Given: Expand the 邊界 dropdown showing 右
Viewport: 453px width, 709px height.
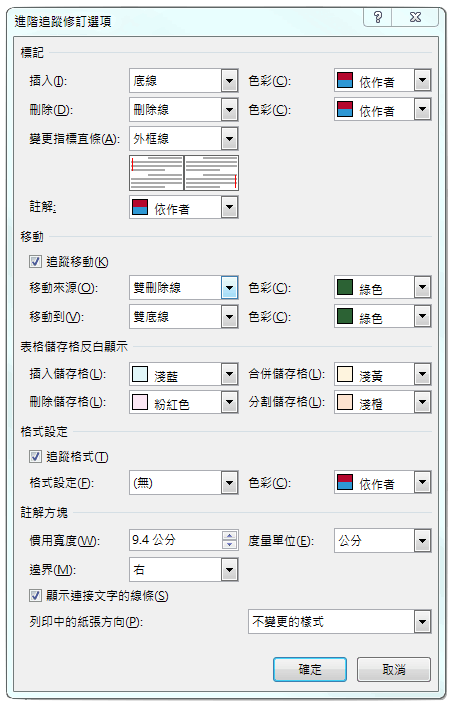Looking at the screenshot, I should pos(184,569).
